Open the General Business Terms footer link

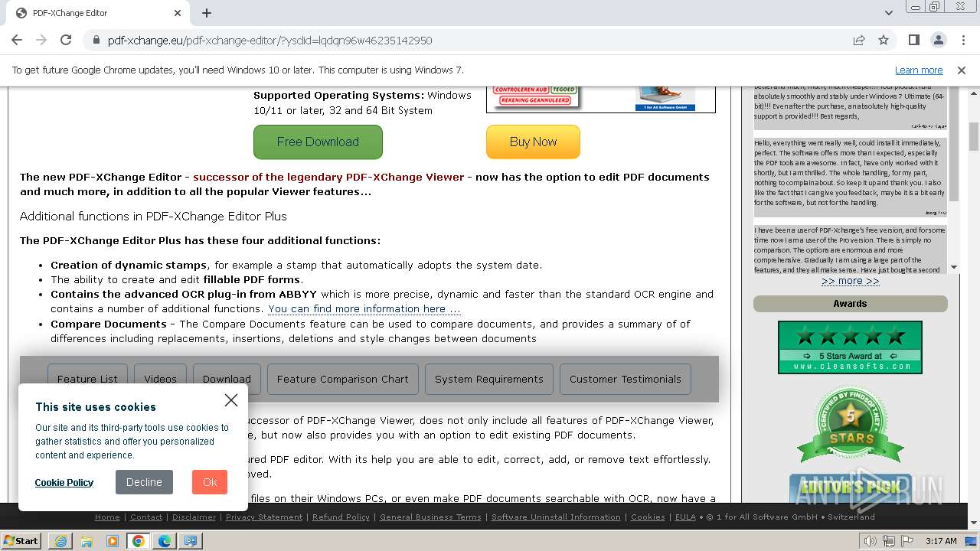click(x=430, y=517)
